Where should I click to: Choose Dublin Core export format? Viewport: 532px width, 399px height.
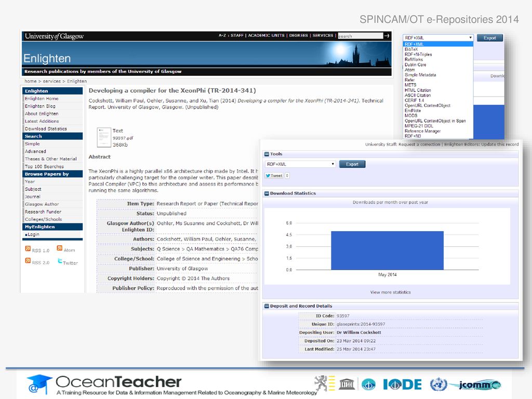click(415, 64)
